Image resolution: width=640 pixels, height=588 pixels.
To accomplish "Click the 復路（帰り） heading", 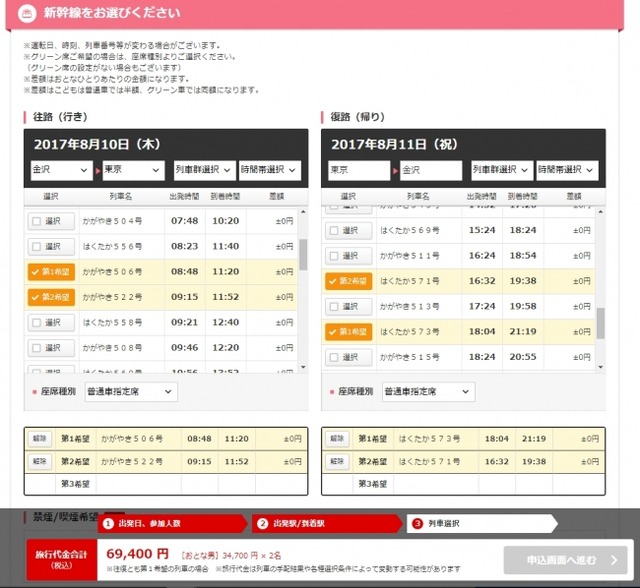I will tap(358, 117).
